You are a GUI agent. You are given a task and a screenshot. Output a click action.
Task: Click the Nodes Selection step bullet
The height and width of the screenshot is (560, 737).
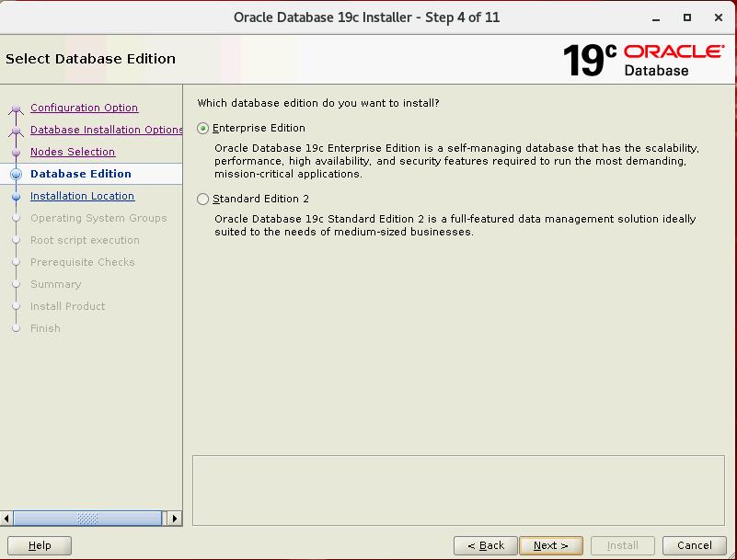click(x=16, y=153)
